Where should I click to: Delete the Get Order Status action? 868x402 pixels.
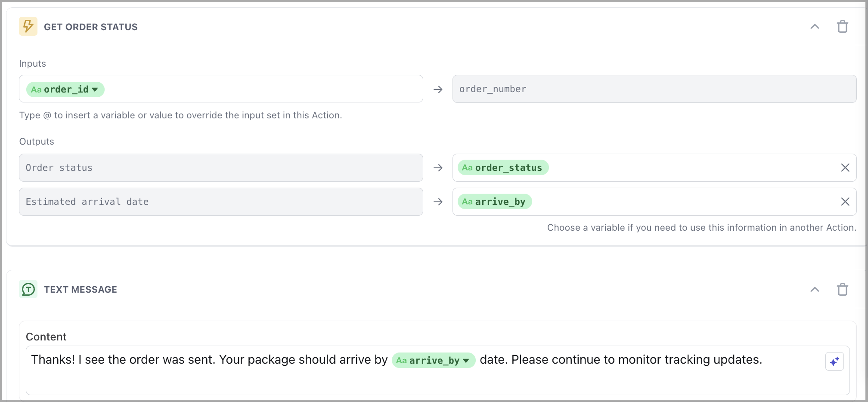pos(842,27)
